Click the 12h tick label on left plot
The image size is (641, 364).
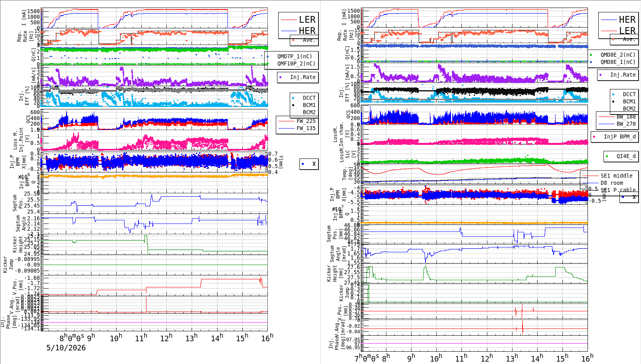[x=166, y=338]
